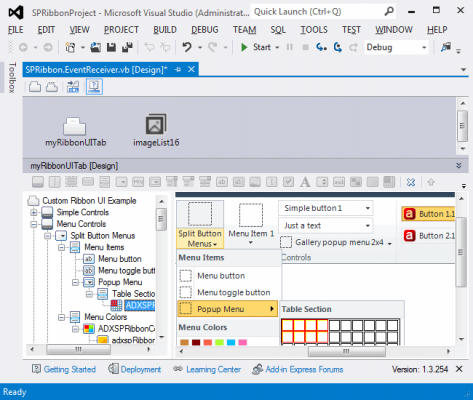Image resolution: width=473 pixels, height=400 pixels.
Task: Collapse the Split Button Menus tree node
Action: [48, 236]
